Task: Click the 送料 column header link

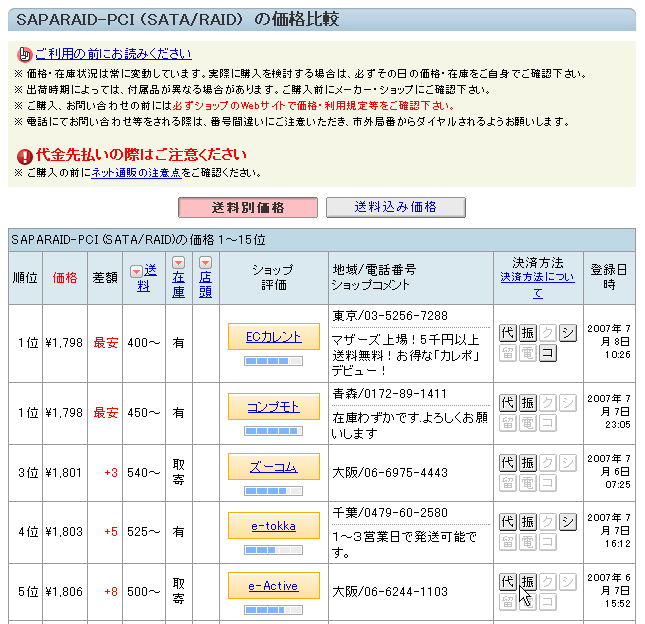Action: (x=146, y=278)
